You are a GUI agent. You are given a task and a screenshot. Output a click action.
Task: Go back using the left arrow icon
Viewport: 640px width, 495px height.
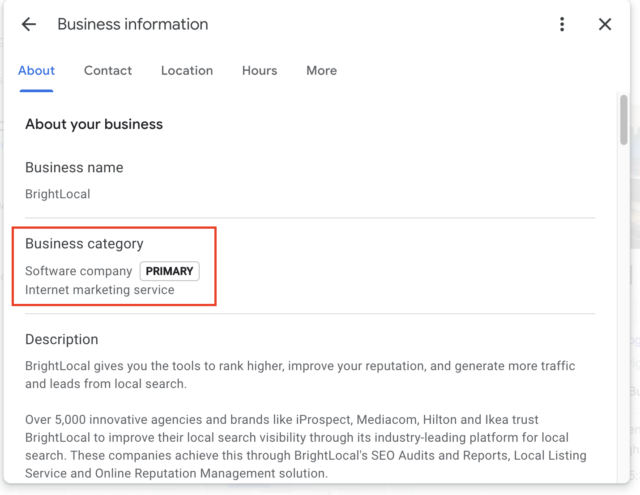pyautogui.click(x=29, y=24)
